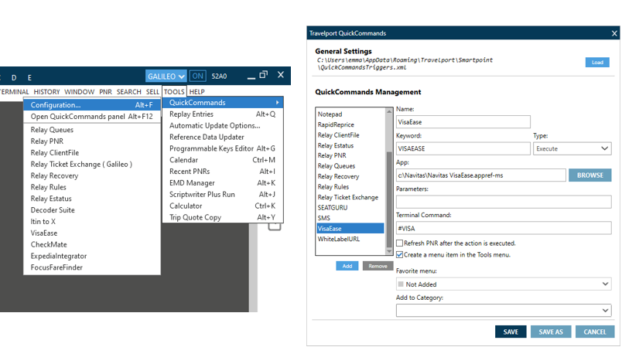Screen dimensions: 639x364
Task: Open Calculator from Tools menu
Action: click(x=223, y=206)
